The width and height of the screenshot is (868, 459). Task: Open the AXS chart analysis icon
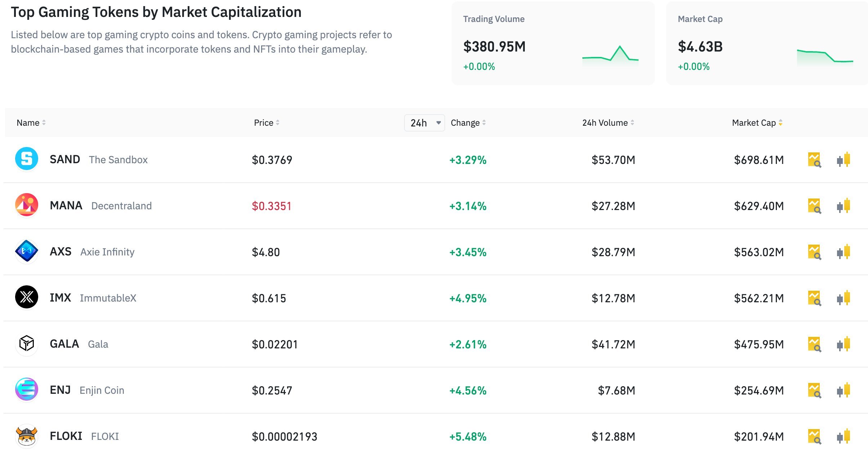[x=814, y=252]
